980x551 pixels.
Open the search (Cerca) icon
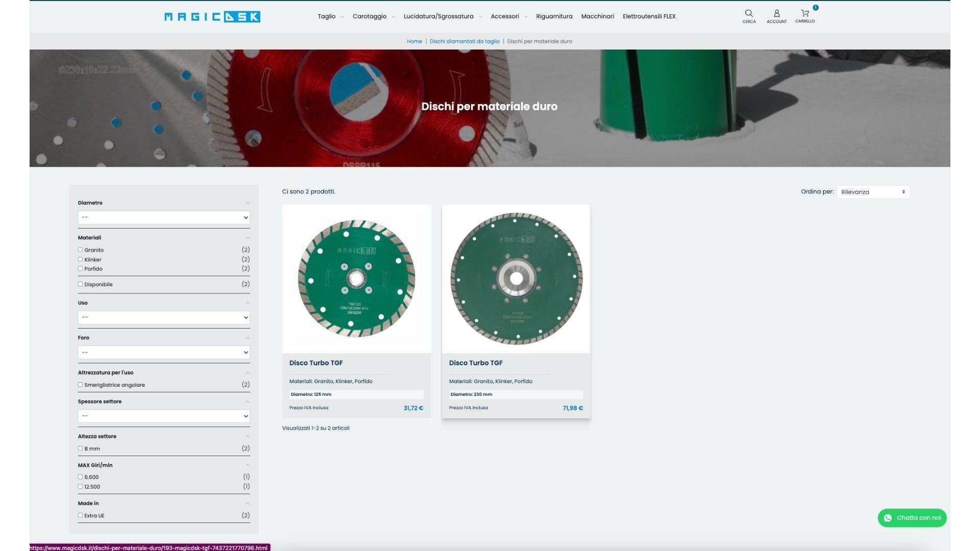coord(749,16)
